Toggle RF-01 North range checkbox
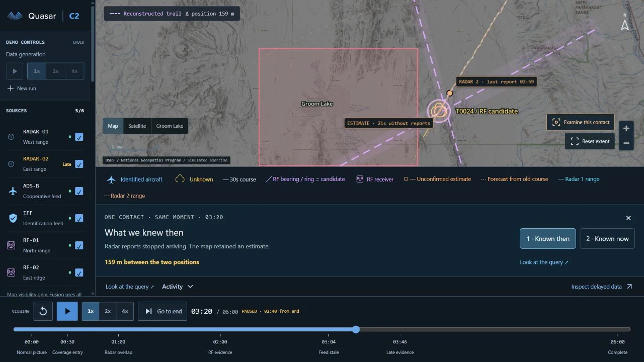 point(79,245)
